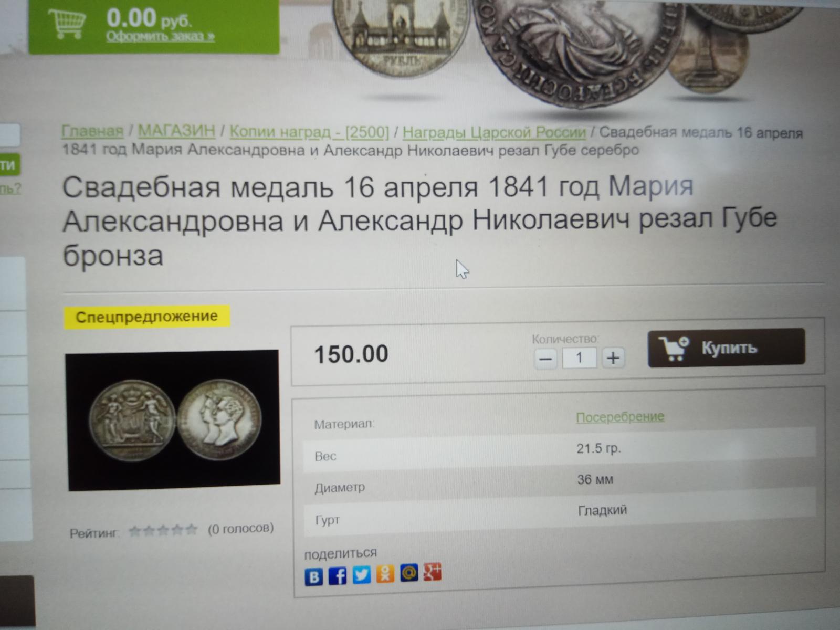840x630 pixels.
Task: Open the wedding medal product thumbnail
Action: tap(173, 421)
